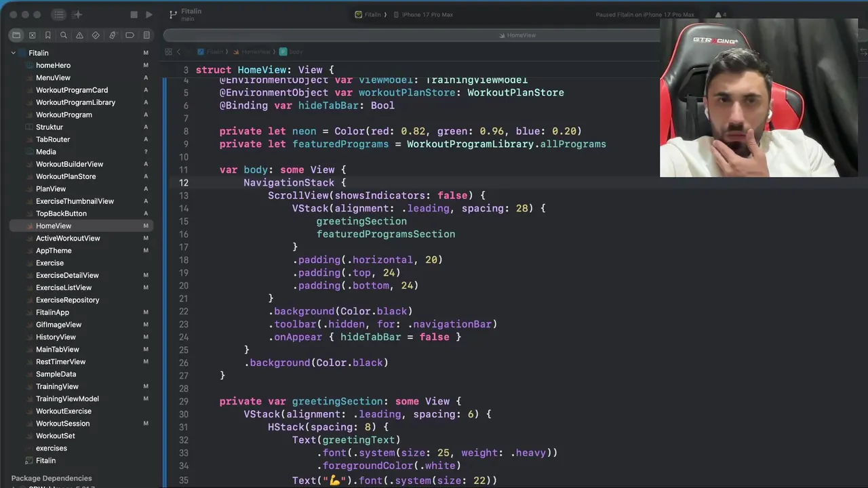The height and width of the screenshot is (488, 868).
Task: Open TrainingView file
Action: (x=57, y=386)
